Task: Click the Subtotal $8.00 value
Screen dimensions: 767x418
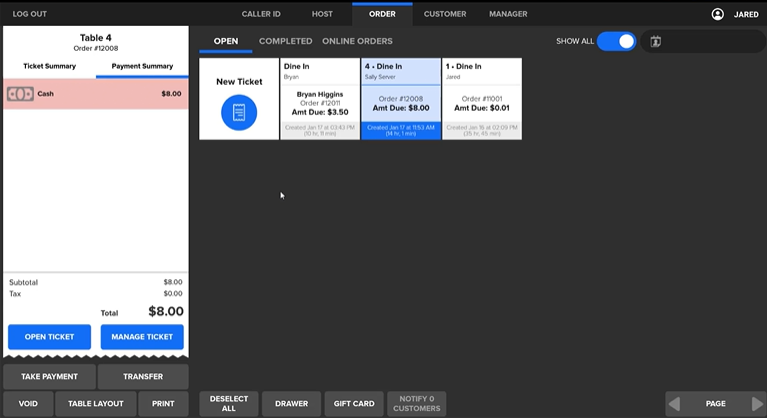Action: click(x=173, y=282)
